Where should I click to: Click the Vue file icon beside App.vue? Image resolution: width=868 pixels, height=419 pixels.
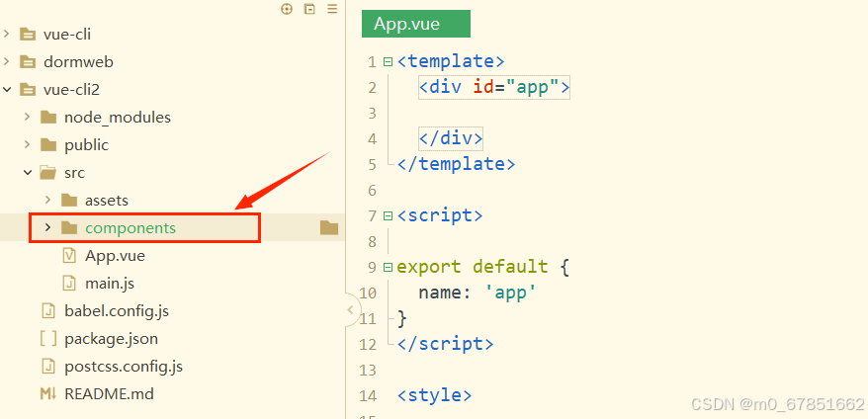coord(69,256)
